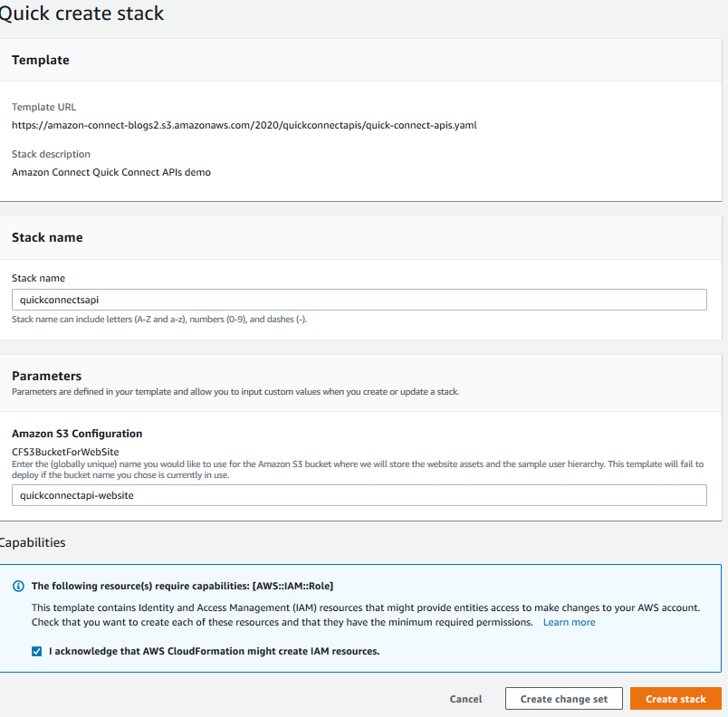Click the Parameters section heading
Screen dimensions: 728x717
pos(46,376)
